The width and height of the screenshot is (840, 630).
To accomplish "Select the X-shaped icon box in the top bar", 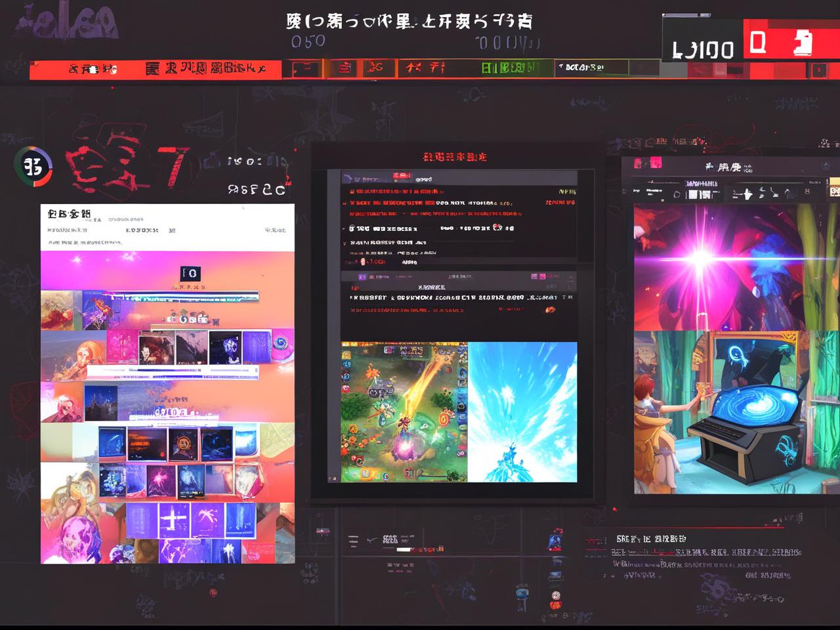I will (x=375, y=68).
